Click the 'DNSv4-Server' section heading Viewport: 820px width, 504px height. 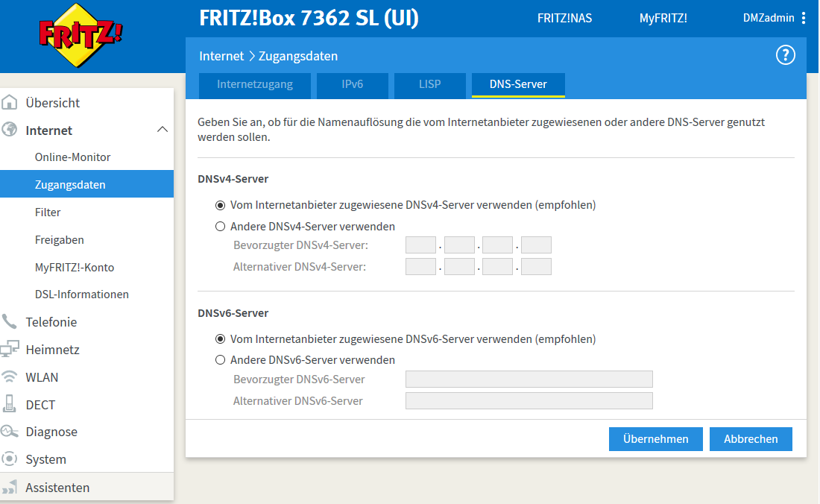point(233,179)
